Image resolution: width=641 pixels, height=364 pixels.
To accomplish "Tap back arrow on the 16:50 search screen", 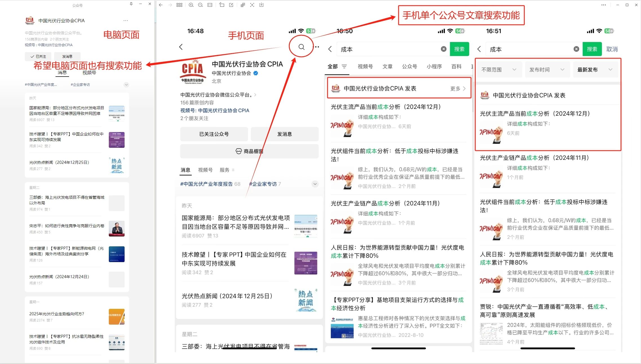I will pos(330,49).
